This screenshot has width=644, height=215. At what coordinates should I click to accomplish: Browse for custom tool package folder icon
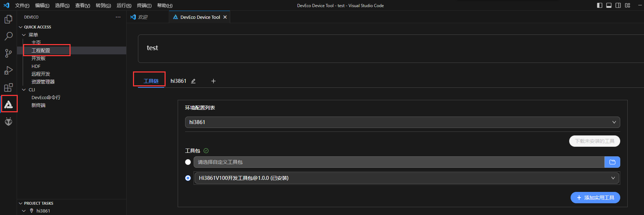pyautogui.click(x=612, y=162)
